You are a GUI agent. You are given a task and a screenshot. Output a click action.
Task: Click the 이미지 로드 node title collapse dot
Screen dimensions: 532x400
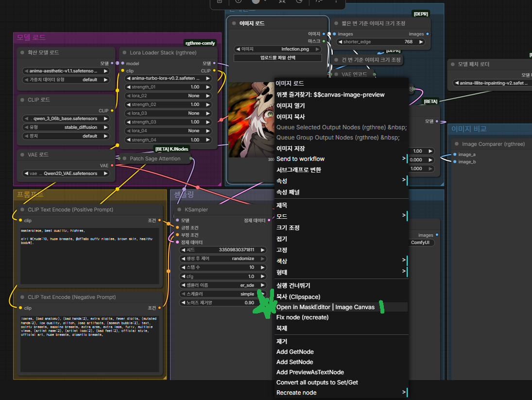click(234, 23)
